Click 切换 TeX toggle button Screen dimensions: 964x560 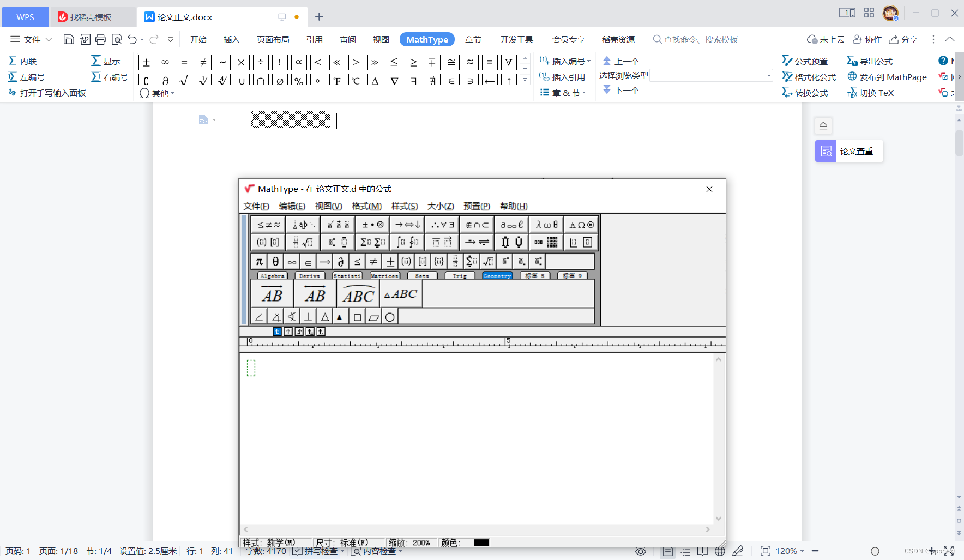pyautogui.click(x=870, y=93)
